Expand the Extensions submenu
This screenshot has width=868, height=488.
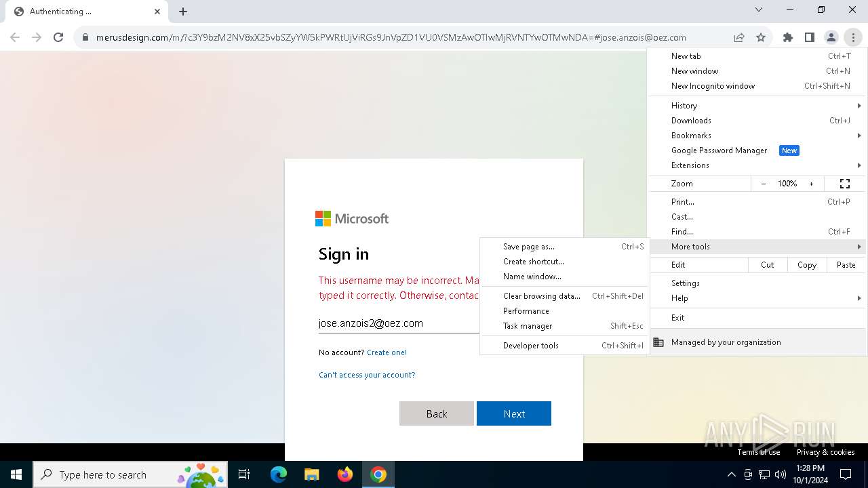pos(757,165)
